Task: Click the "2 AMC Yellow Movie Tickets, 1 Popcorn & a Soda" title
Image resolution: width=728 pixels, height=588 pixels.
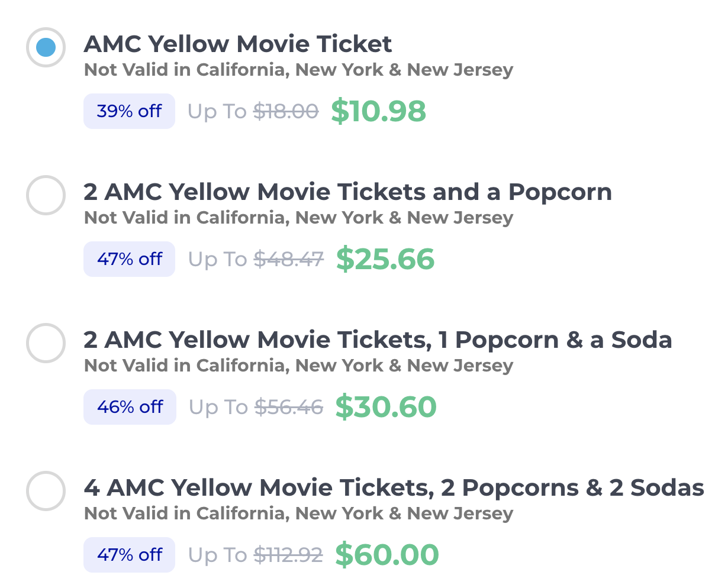Action: click(x=378, y=340)
